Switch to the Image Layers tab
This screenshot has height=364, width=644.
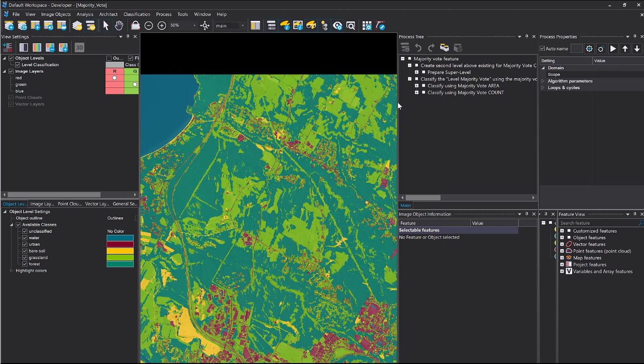coord(42,204)
